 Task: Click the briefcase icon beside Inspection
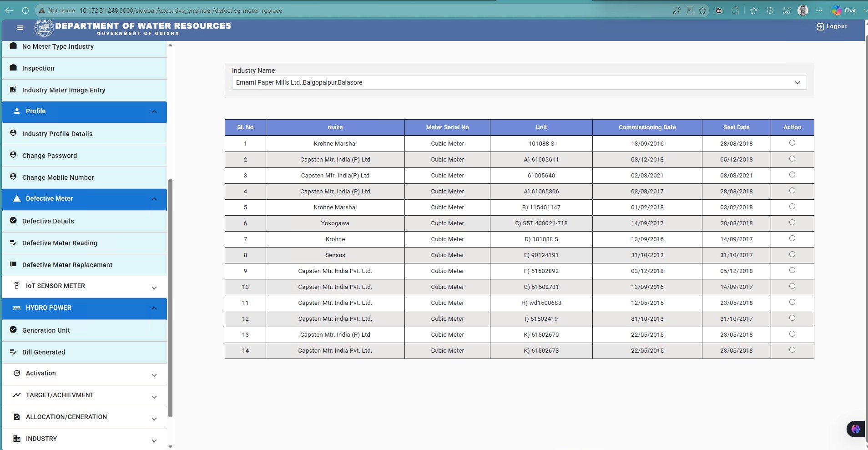[13, 68]
